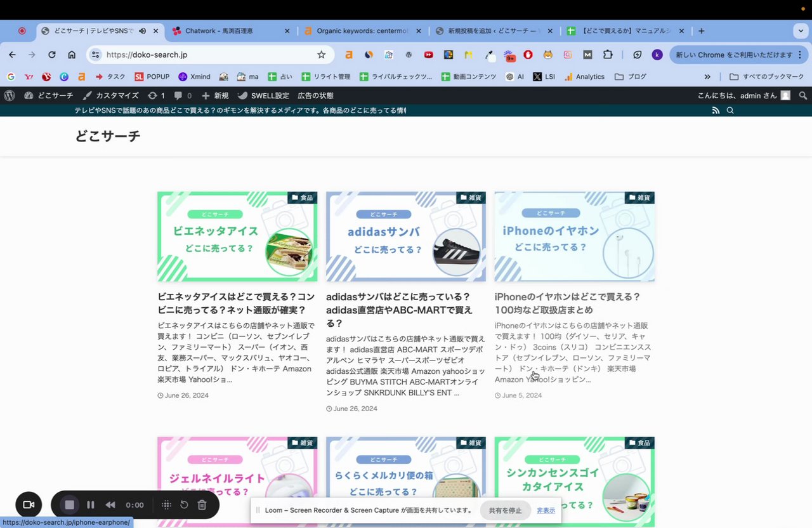Viewport: 812px width, 528px height.
Task: Open the Analytics bookmark
Action: [584, 76]
